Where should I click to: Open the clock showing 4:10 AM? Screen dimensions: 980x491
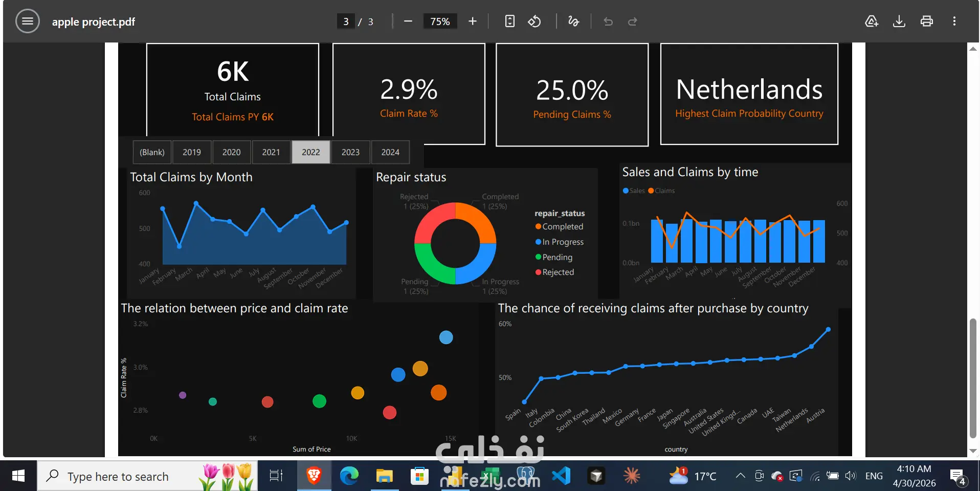click(914, 476)
